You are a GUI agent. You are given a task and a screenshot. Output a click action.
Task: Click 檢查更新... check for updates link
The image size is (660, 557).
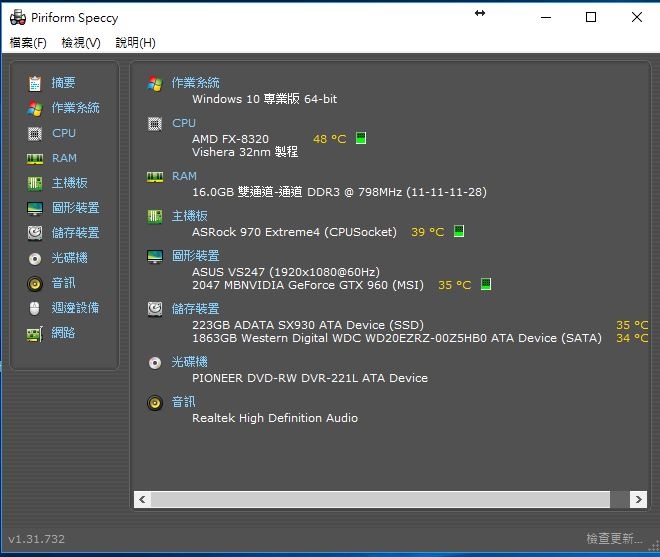[615, 538]
